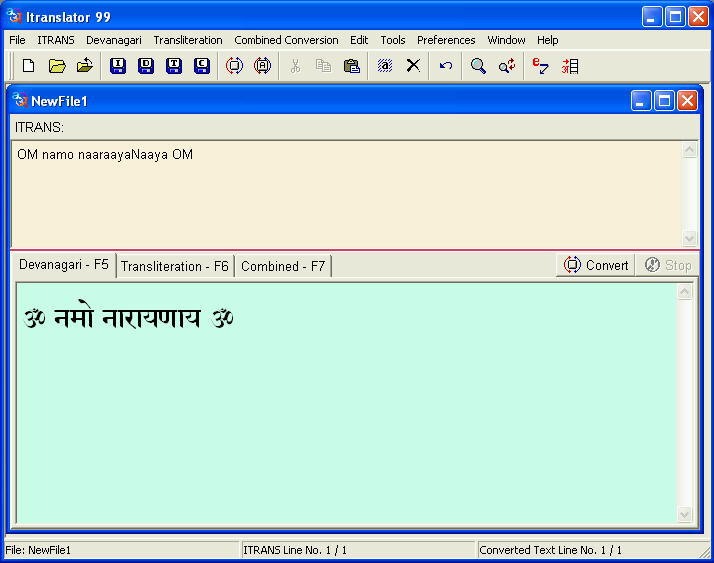Click the ITRANS pane scroll-up arrow
Screen dimensions: 714x563
(x=689, y=149)
